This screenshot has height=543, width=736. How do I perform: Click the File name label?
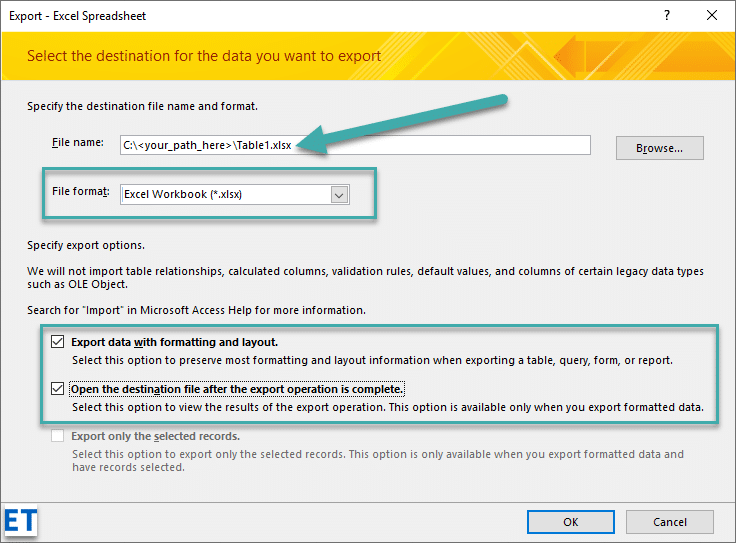(78, 142)
